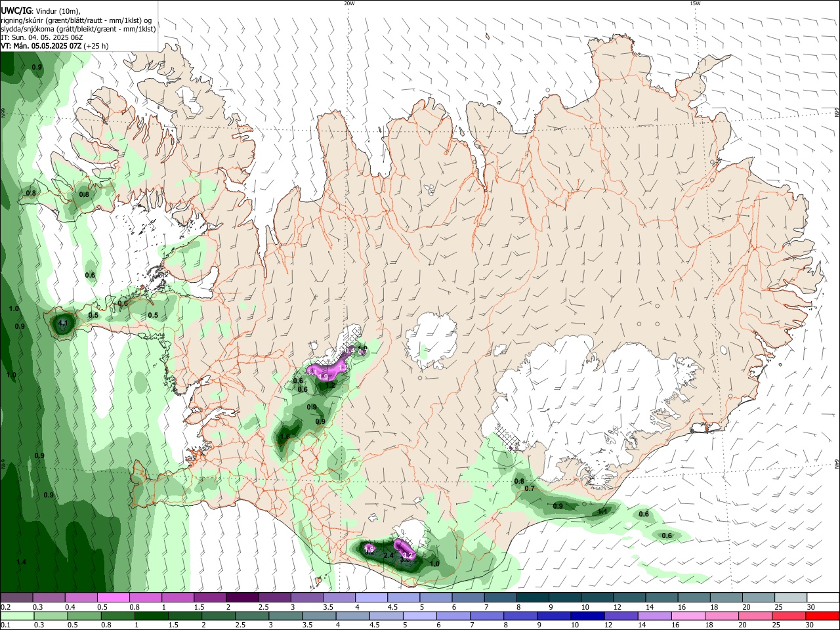Click the 15W longitude label

click(x=695, y=3)
